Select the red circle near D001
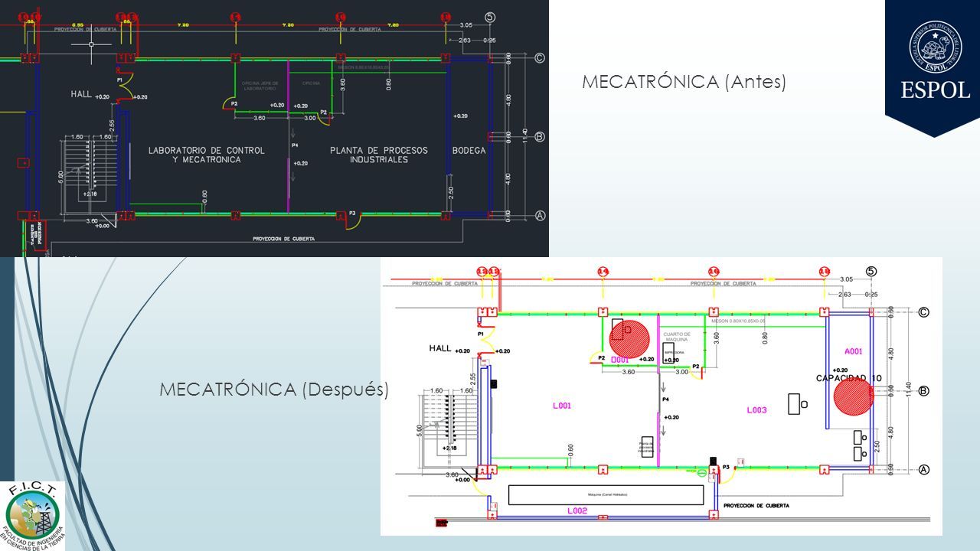The height and width of the screenshot is (551, 980). [x=629, y=338]
